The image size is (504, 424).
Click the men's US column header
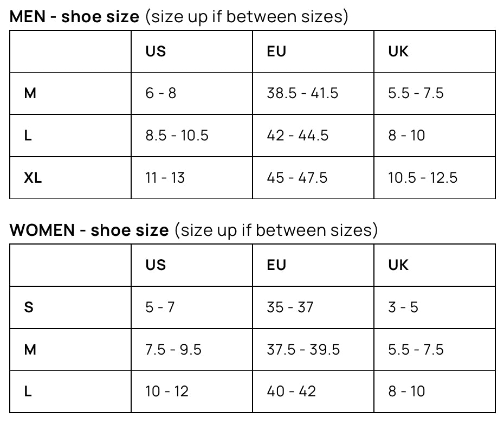click(x=156, y=52)
